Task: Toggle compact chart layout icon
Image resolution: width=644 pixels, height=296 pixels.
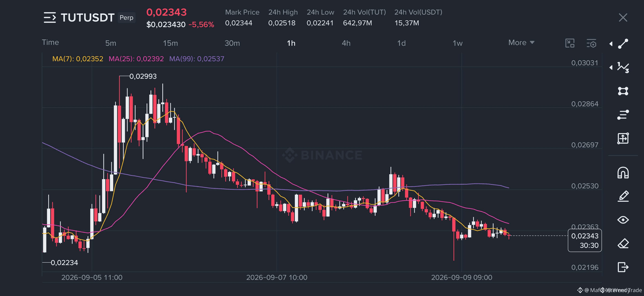Action: tap(570, 43)
